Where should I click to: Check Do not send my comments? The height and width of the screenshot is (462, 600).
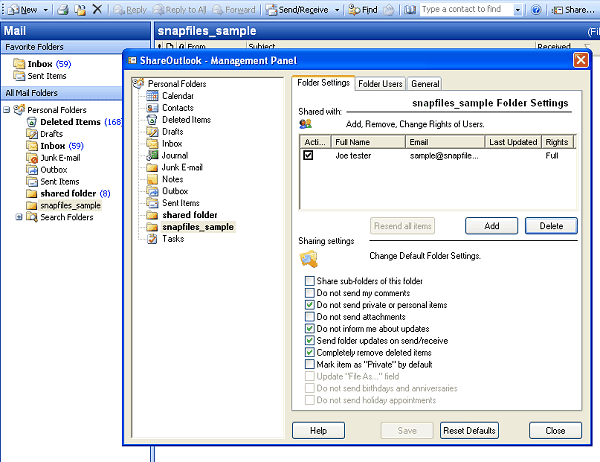coord(310,293)
